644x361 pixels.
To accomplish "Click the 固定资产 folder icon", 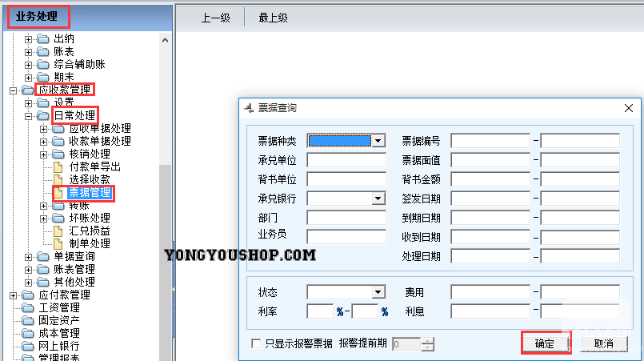I will point(28,321).
